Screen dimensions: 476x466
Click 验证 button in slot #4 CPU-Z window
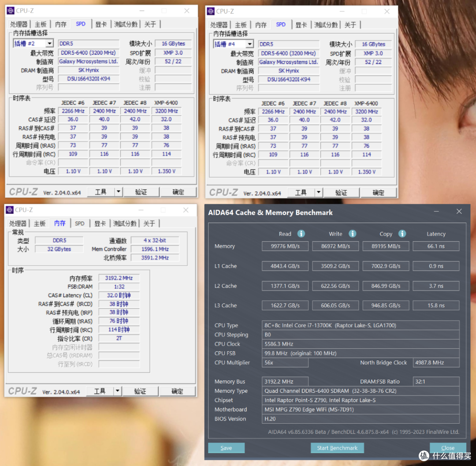(341, 192)
